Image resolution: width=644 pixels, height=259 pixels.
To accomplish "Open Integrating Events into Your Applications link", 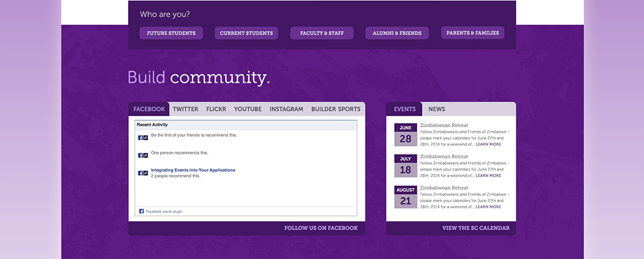I will click(193, 170).
